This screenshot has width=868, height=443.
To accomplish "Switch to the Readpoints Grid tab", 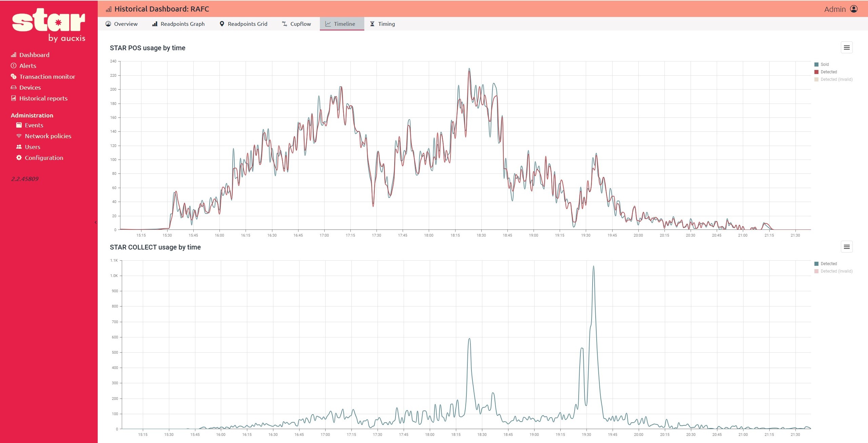I will (x=244, y=24).
